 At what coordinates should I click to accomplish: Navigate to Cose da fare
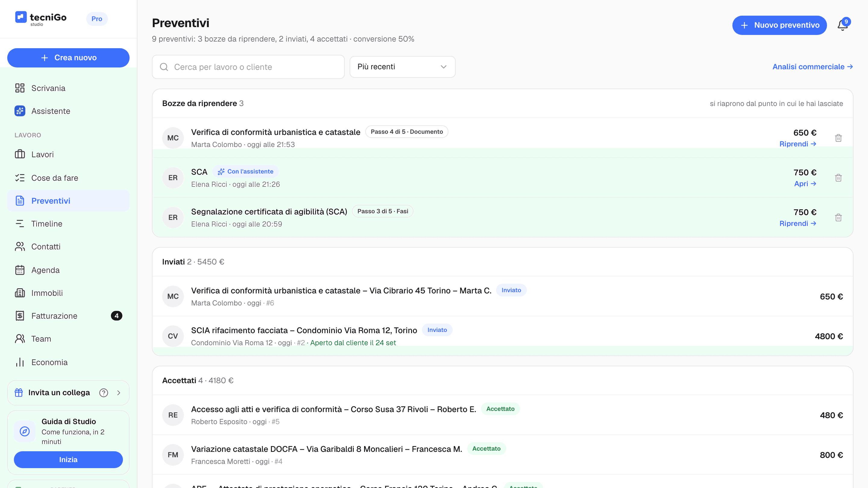[68, 178]
